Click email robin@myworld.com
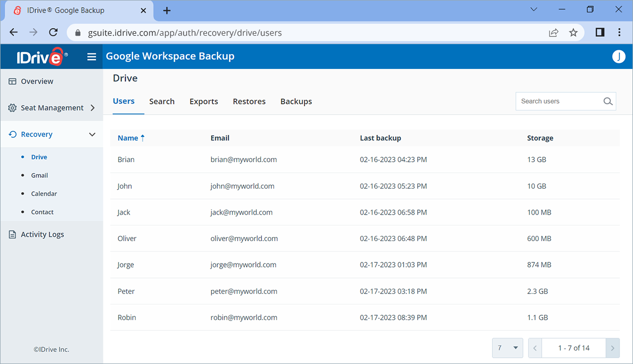 (244, 317)
